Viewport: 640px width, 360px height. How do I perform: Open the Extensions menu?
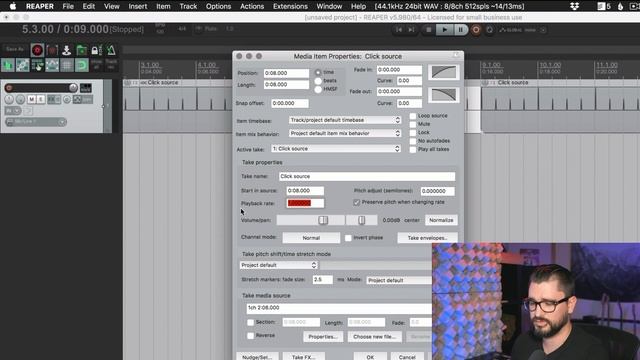point(290,6)
